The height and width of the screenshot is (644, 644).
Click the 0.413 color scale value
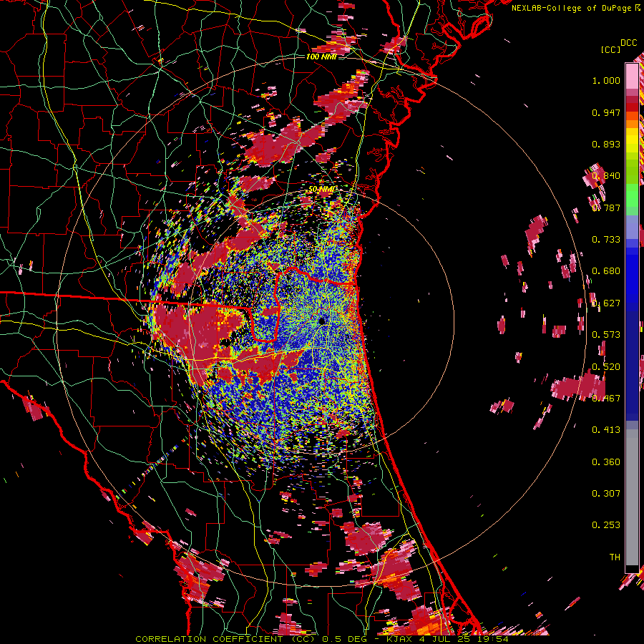pyautogui.click(x=606, y=430)
